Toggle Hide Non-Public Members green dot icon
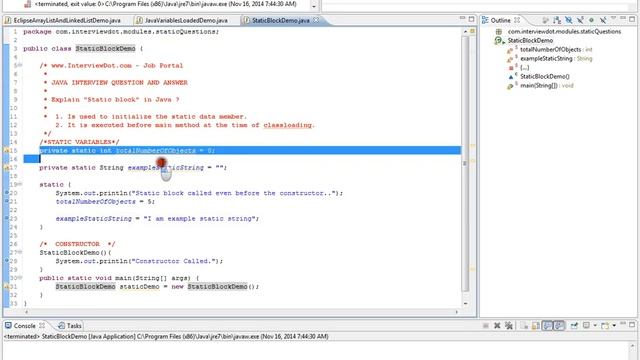The width and height of the screenshot is (640, 360). (x=591, y=20)
